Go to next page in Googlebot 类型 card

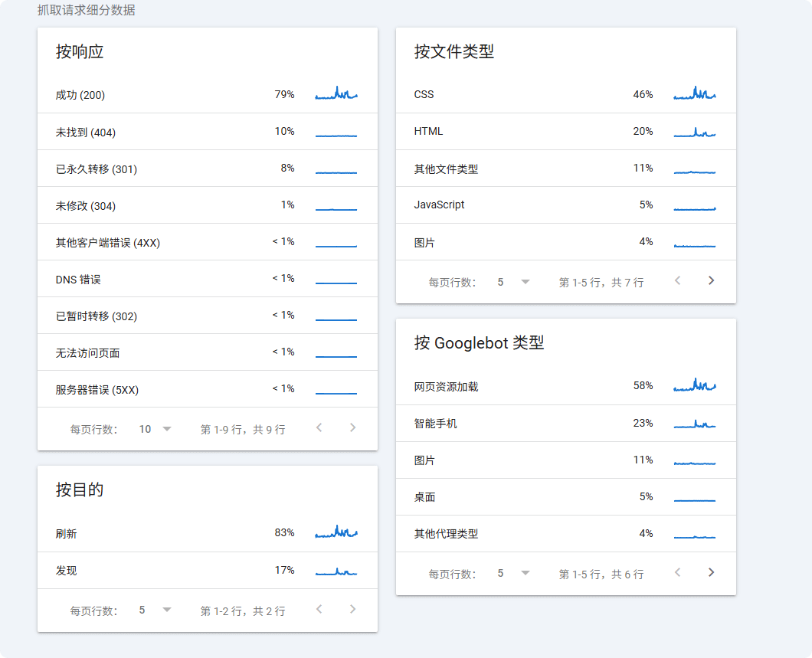point(711,572)
